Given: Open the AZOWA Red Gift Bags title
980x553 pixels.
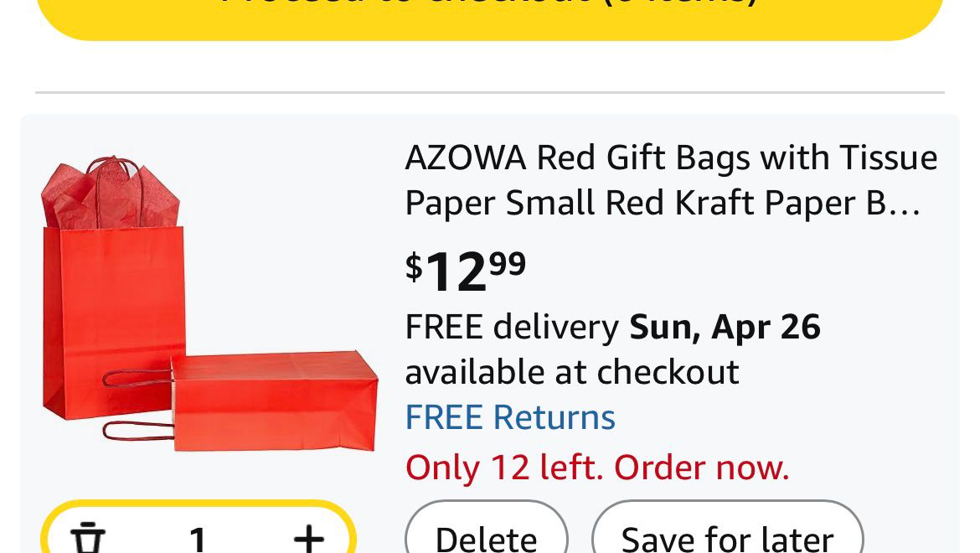Looking at the screenshot, I should pos(670,158).
